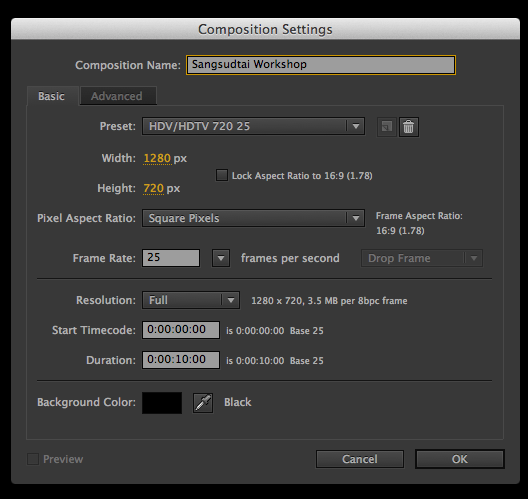This screenshot has height=499, width=528.
Task: Click the Start Timecode field
Action: point(181,330)
